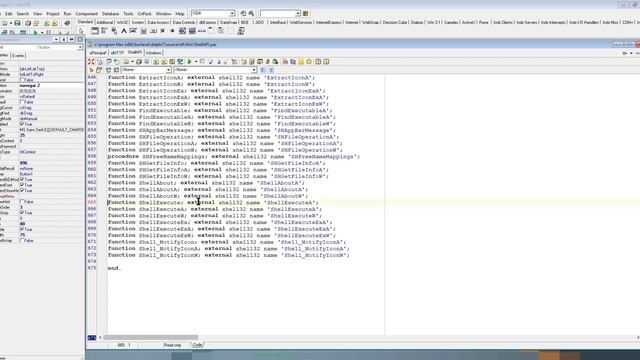Viewport: 640px width, 360px height.
Task: Open the first None dropdown in editor
Action: [x=168, y=70]
